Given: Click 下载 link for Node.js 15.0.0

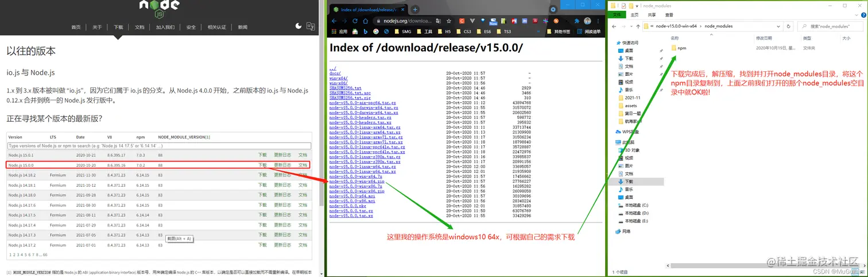Looking at the screenshot, I should 262,165.
